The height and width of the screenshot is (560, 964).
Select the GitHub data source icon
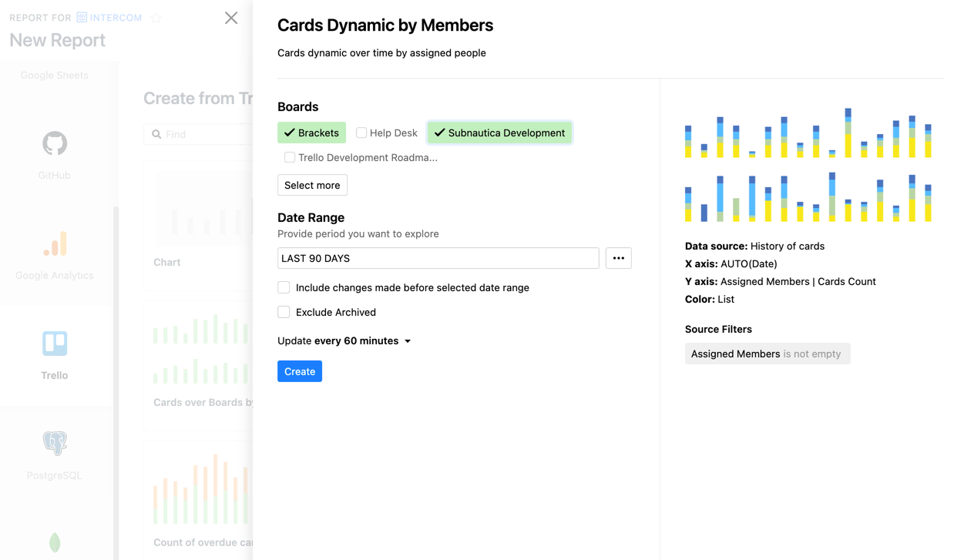[55, 143]
